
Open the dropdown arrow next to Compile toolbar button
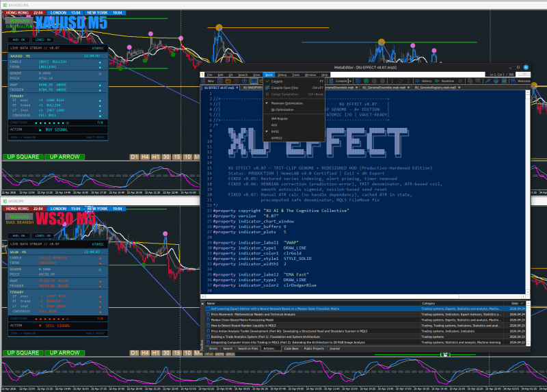pyautogui.click(x=350, y=81)
